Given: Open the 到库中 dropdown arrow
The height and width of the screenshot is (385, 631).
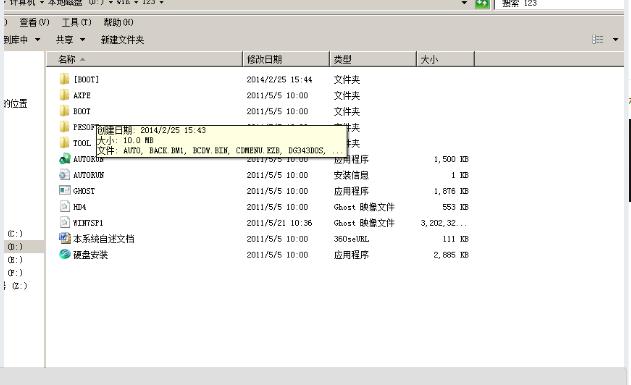Looking at the screenshot, I should 37,39.
